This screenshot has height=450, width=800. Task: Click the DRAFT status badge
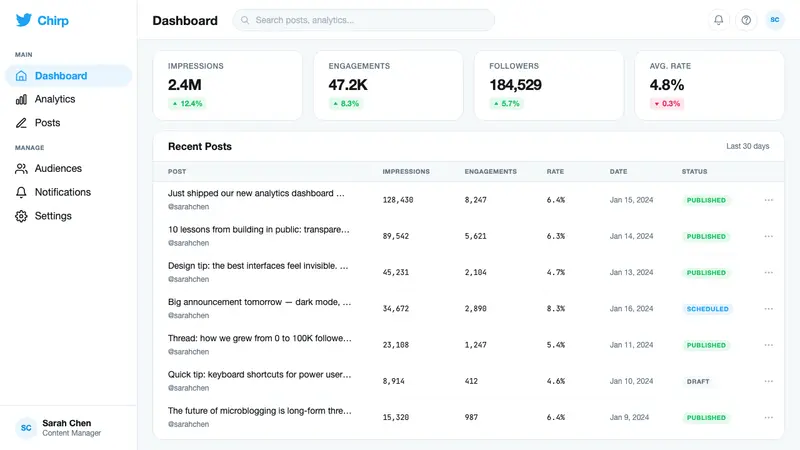coord(698,382)
